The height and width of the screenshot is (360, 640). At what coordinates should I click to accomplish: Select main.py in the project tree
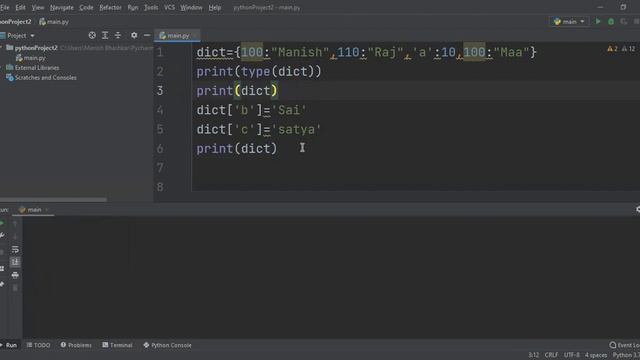point(31,58)
